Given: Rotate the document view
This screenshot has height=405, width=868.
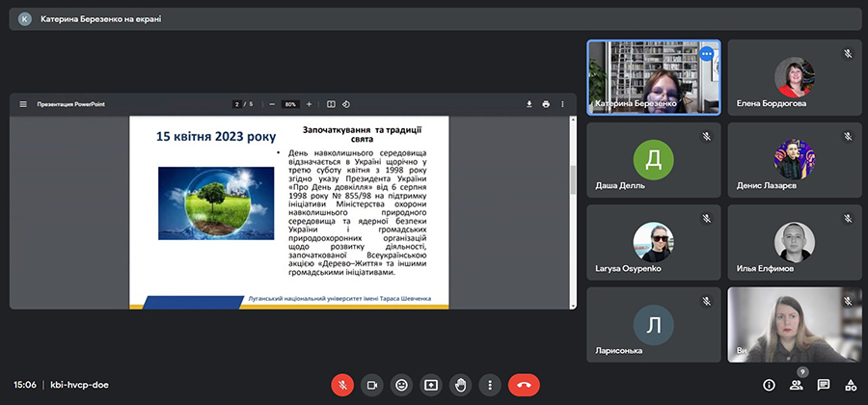Looking at the screenshot, I should point(345,104).
